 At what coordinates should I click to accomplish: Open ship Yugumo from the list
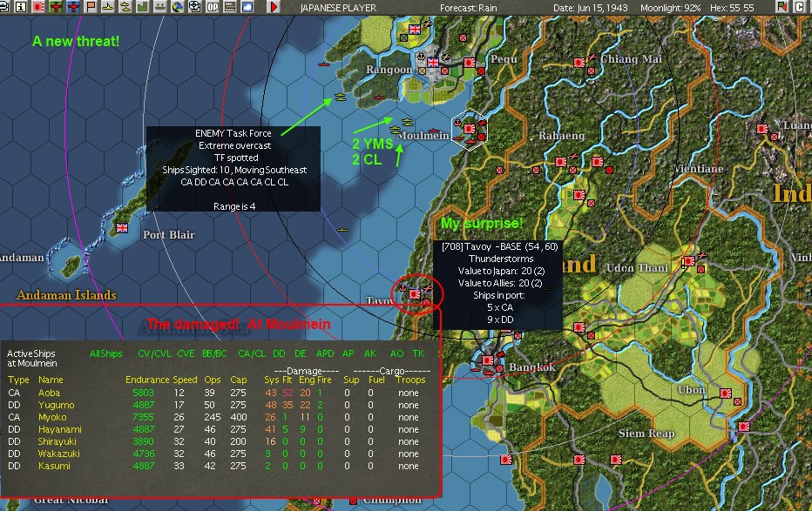click(57, 405)
